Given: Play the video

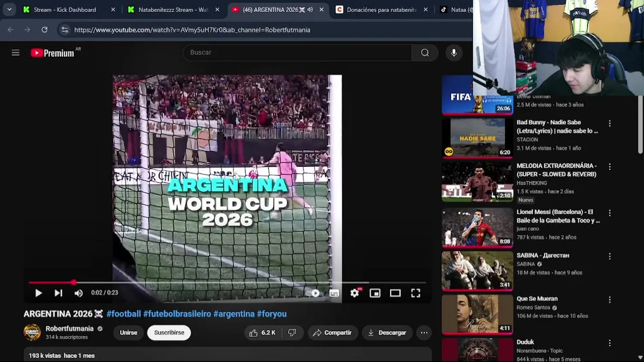Looking at the screenshot, I should pyautogui.click(x=38, y=293).
